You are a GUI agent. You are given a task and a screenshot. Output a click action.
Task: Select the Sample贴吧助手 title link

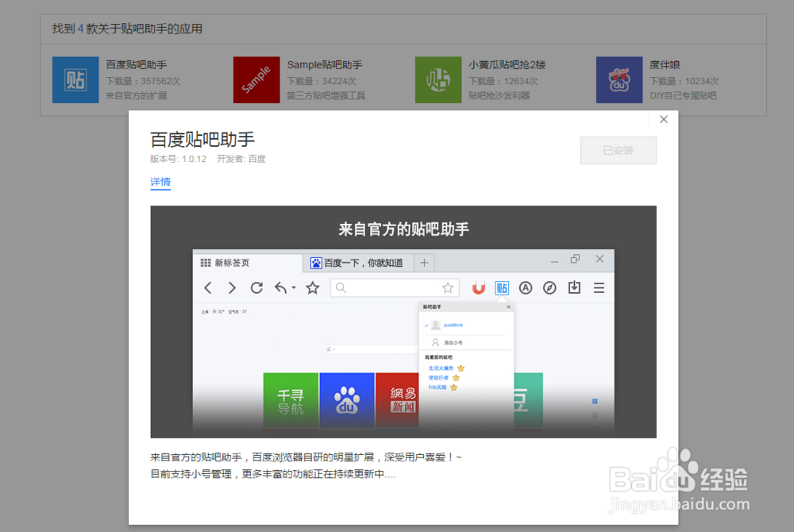tap(325, 65)
